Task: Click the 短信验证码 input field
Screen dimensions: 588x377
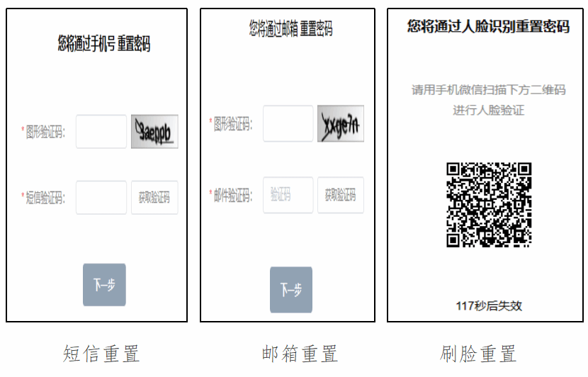Action: 101,198
